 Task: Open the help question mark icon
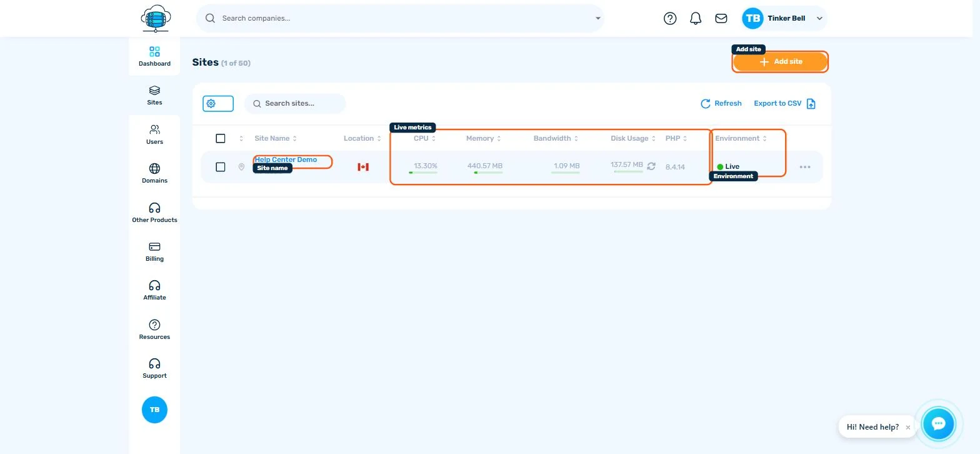point(670,18)
